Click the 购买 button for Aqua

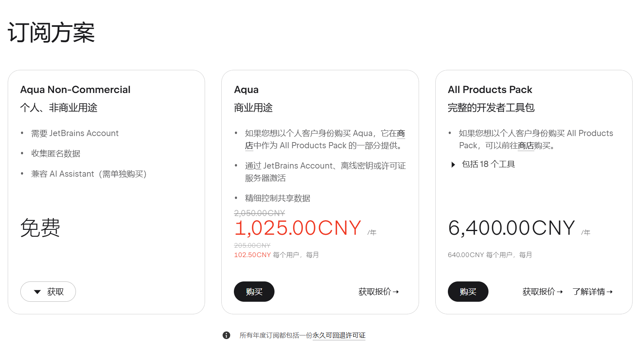254,292
